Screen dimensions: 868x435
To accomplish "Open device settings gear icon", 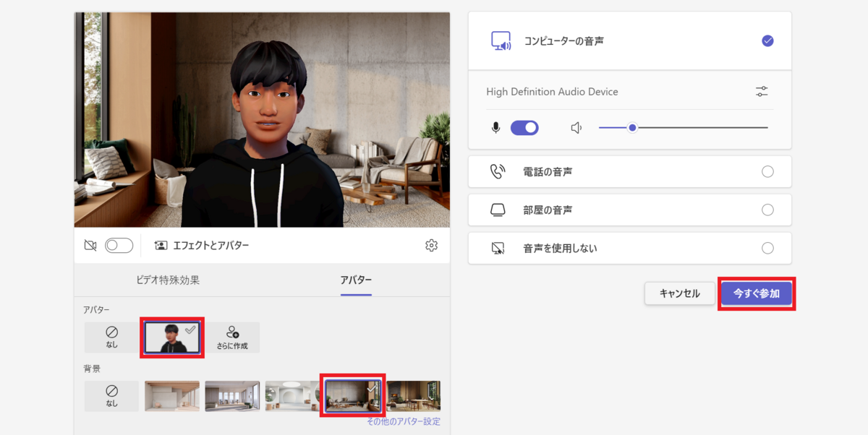I will pos(432,246).
